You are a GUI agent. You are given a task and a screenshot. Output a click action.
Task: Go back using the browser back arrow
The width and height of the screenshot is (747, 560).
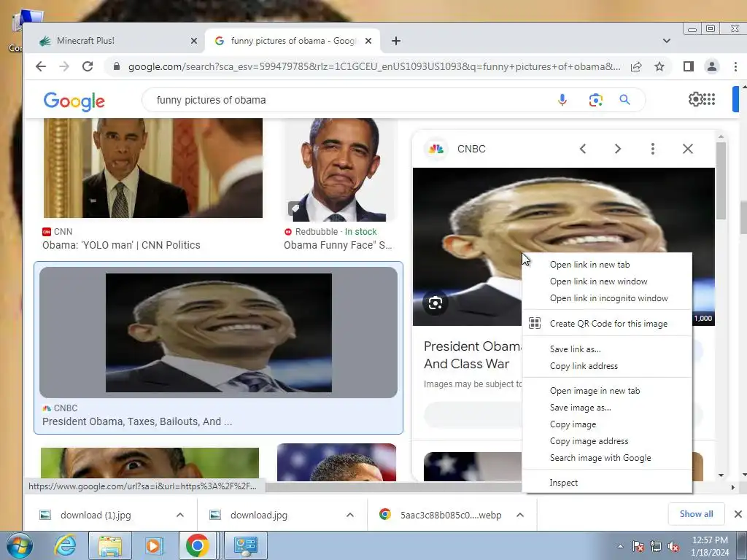[41, 66]
